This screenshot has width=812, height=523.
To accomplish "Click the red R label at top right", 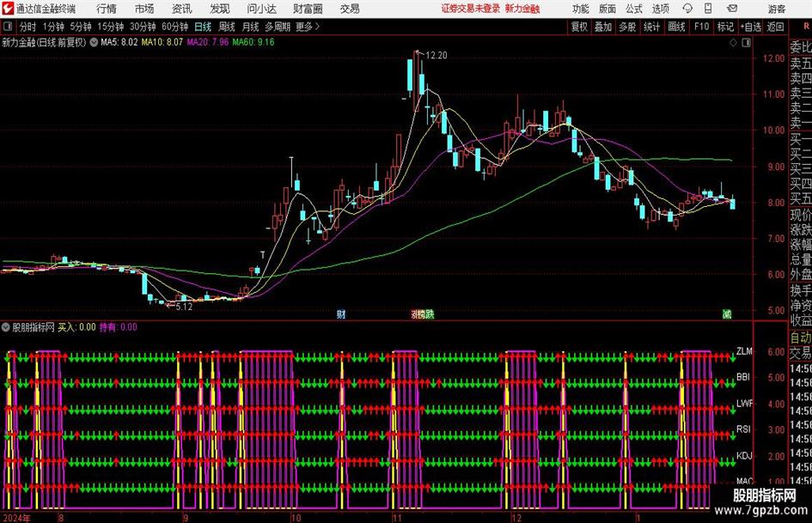I will (x=807, y=27).
